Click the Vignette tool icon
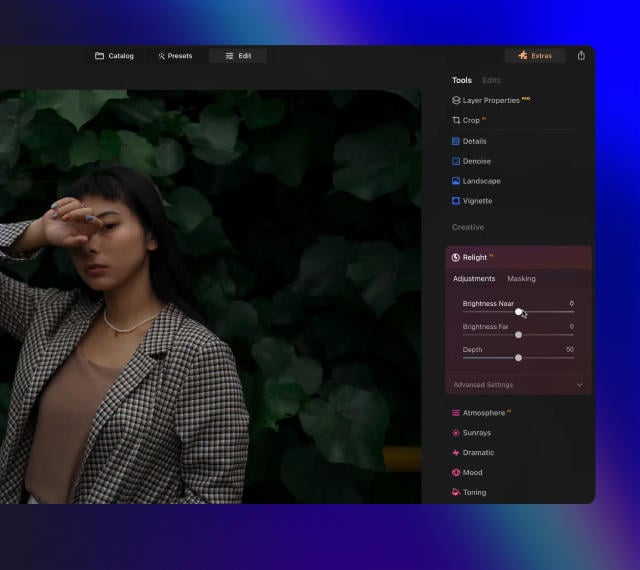The width and height of the screenshot is (640, 570). (456, 201)
